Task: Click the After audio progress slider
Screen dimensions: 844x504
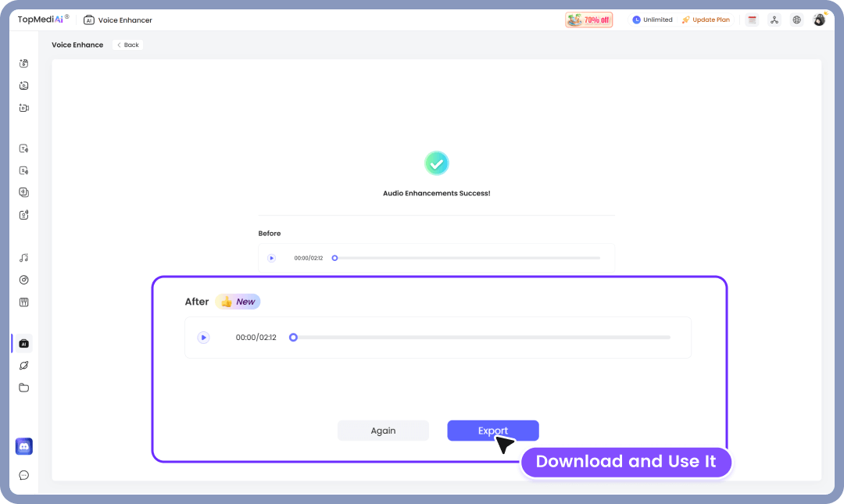Action: coord(293,337)
